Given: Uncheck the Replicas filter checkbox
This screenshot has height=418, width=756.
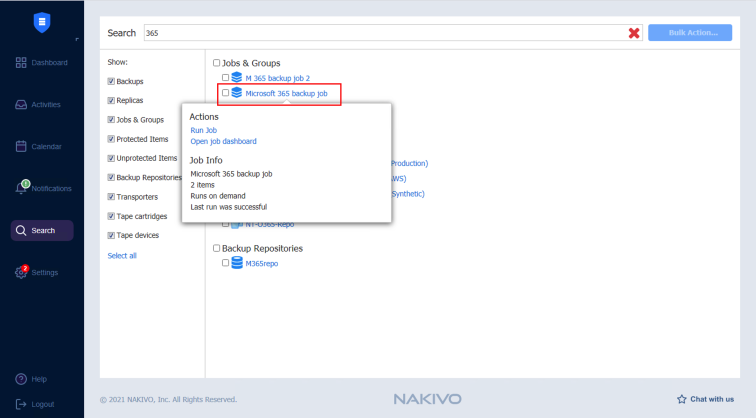Looking at the screenshot, I should click(111, 101).
